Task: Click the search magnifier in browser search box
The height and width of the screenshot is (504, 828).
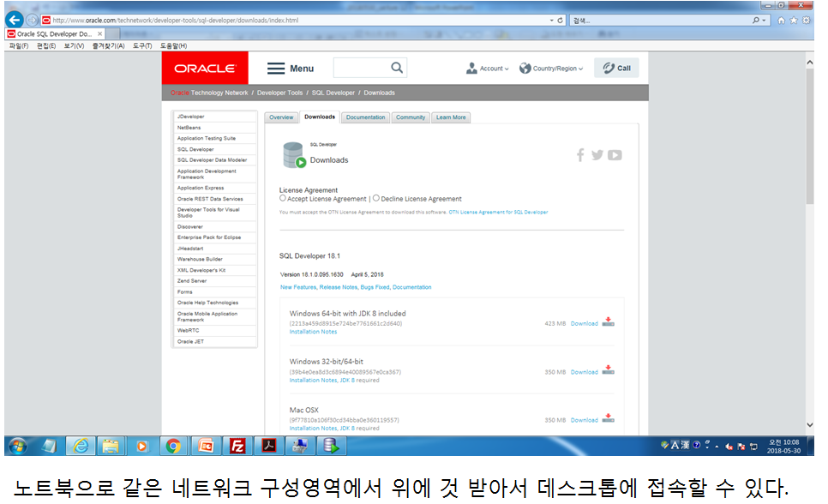Action: (756, 20)
